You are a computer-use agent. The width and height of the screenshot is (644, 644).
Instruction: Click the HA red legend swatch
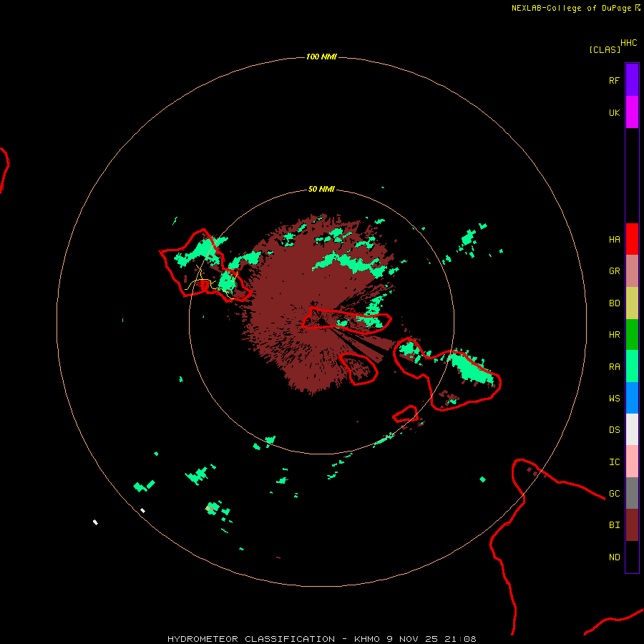click(x=632, y=239)
